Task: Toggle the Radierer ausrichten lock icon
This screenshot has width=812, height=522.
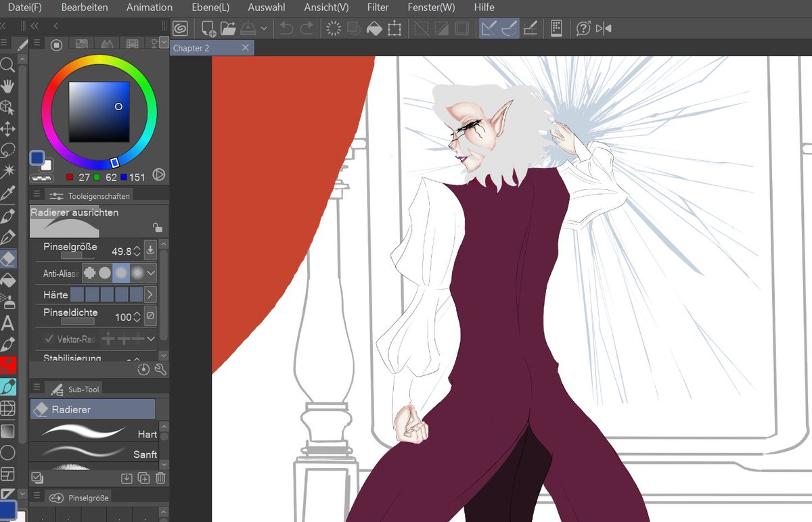Action: click(x=157, y=227)
